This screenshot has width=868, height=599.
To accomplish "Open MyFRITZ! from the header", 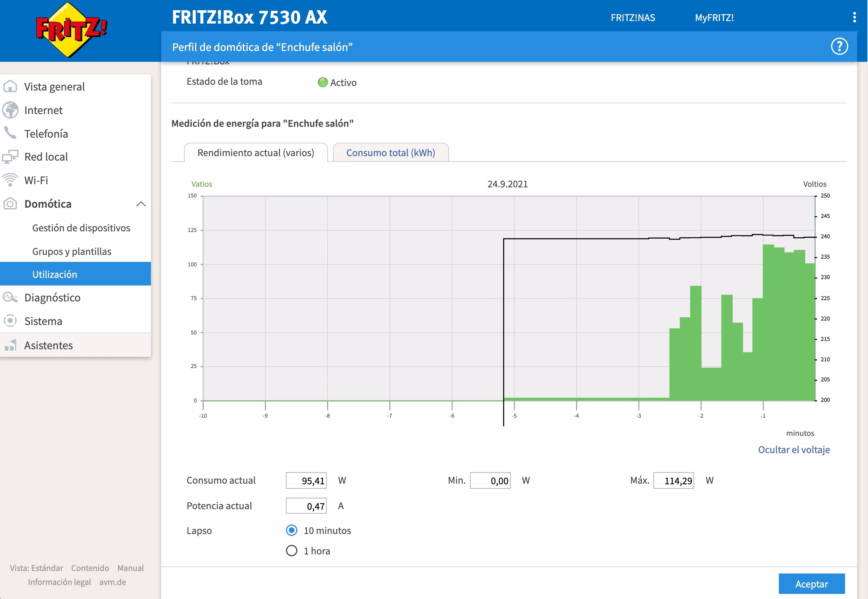I will click(x=714, y=18).
